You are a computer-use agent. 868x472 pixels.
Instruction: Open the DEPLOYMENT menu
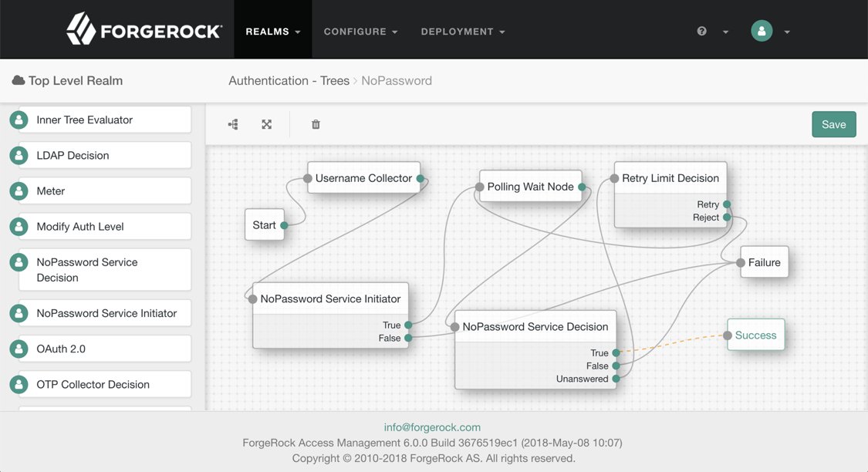click(x=463, y=32)
